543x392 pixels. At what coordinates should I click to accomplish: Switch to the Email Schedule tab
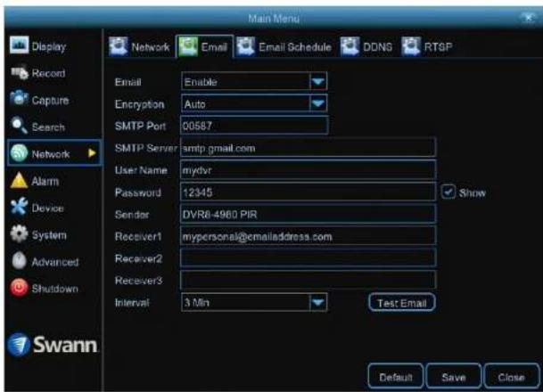(x=284, y=46)
